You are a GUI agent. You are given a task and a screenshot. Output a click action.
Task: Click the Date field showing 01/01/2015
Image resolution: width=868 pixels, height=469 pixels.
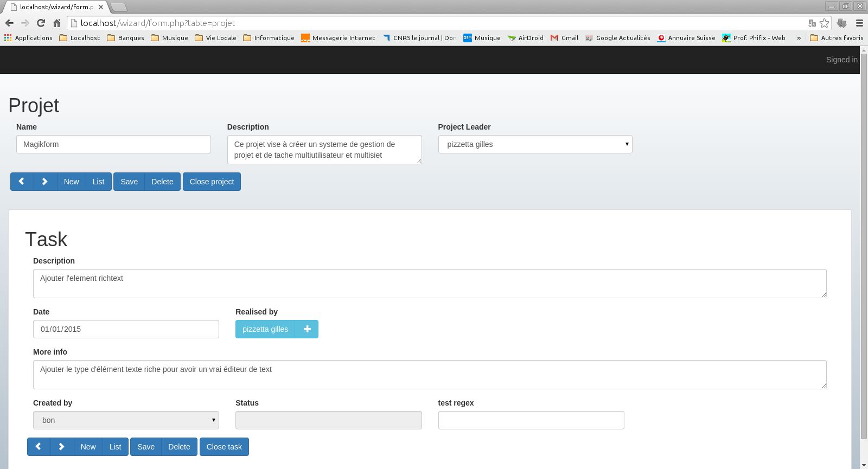coord(126,329)
